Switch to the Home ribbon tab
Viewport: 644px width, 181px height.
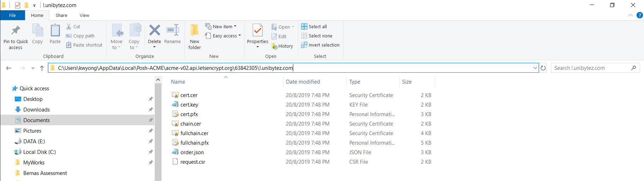point(37,15)
